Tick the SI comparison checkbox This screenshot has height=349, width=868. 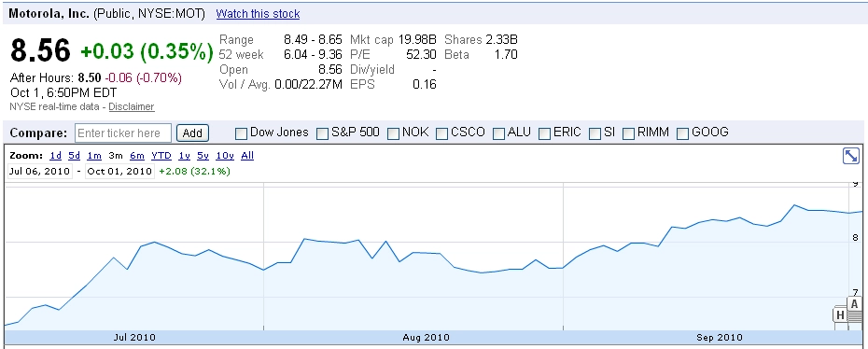pyautogui.click(x=595, y=133)
